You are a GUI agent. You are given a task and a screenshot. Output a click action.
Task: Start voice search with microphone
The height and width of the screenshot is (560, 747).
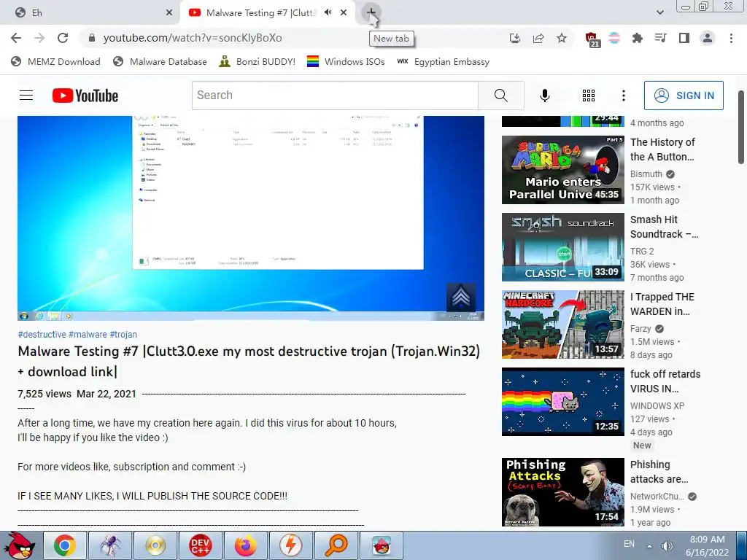544,96
